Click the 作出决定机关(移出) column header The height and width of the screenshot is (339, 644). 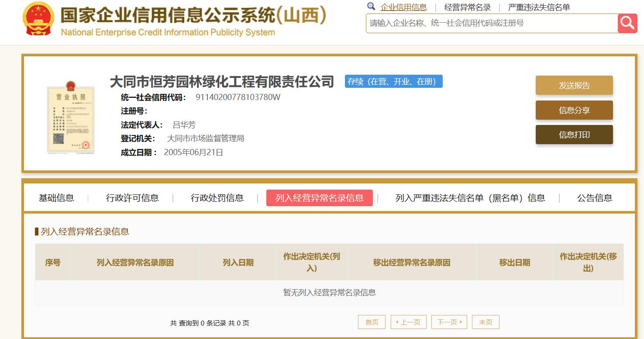[589, 262]
